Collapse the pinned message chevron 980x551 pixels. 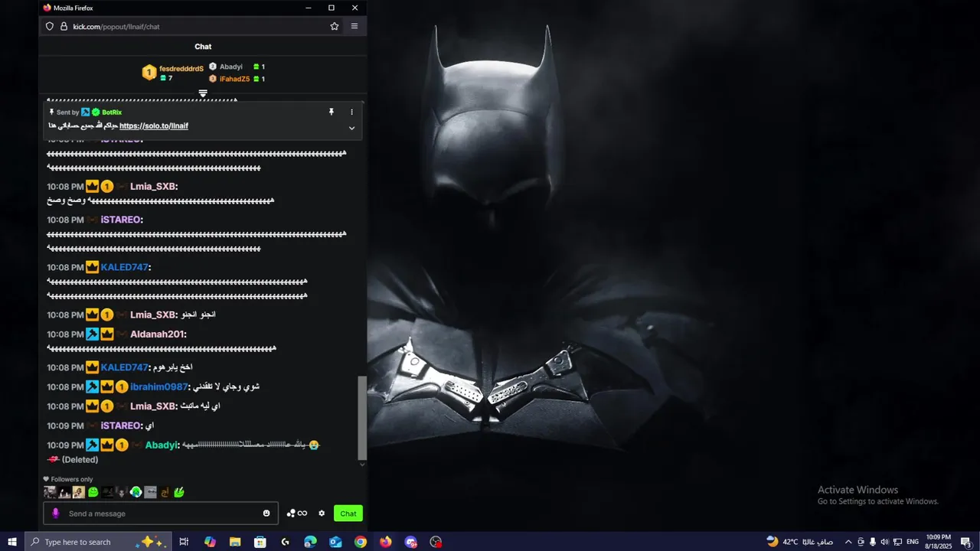(352, 128)
